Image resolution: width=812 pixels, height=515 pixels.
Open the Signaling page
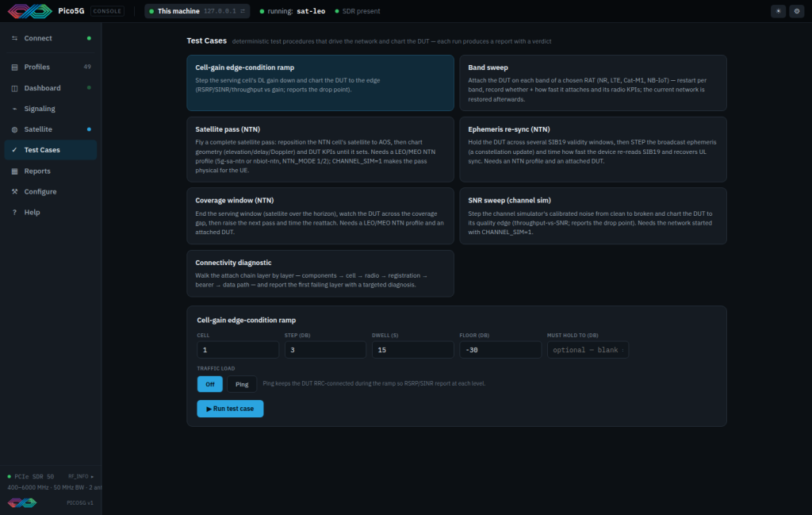click(50, 109)
